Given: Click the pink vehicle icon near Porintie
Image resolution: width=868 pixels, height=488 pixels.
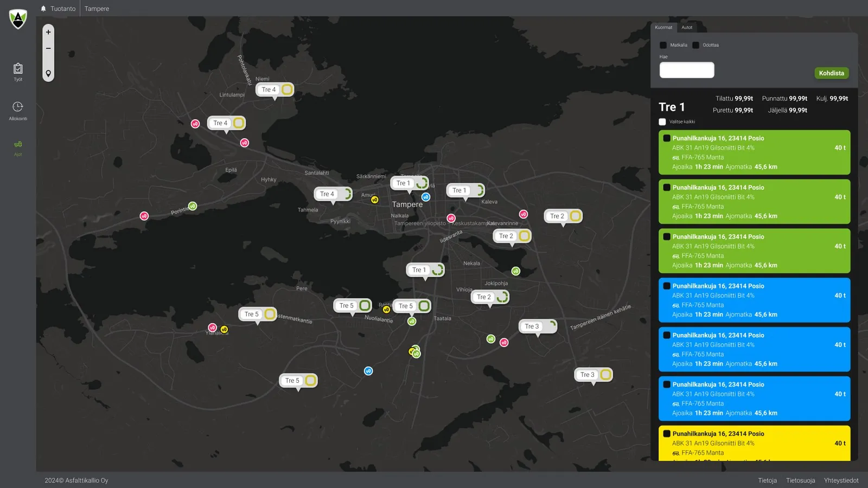Looking at the screenshot, I should tap(144, 216).
